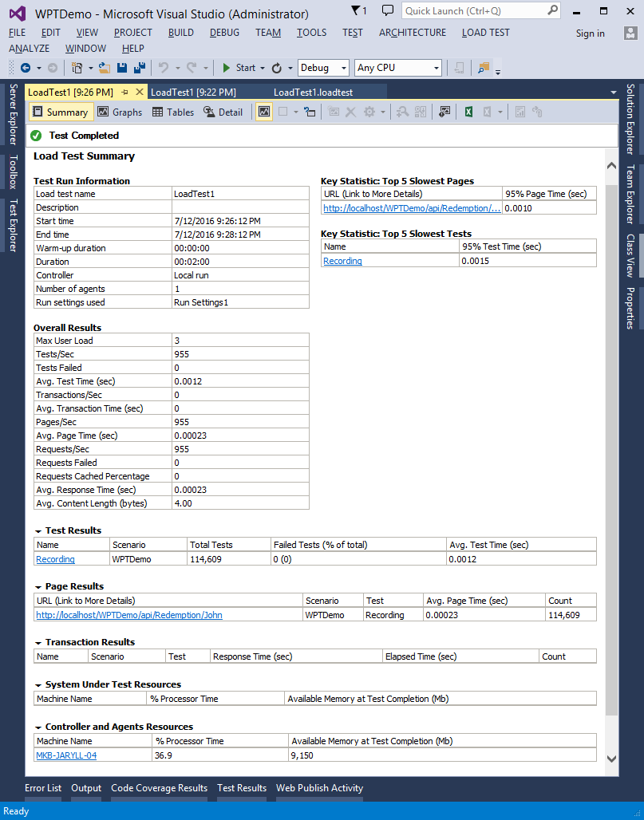
Task: Open the document tabs list dropdown
Action: coord(613,93)
